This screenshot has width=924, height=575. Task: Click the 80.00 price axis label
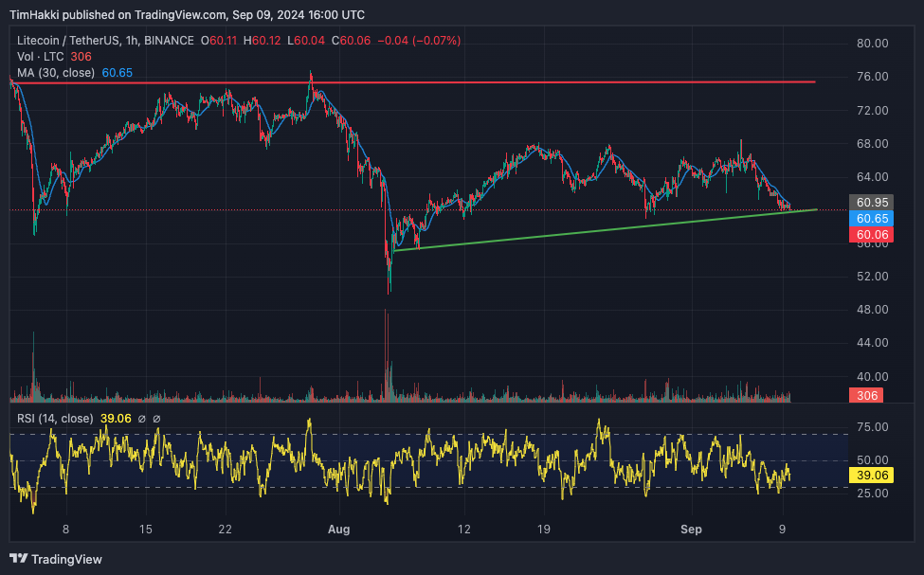click(x=872, y=44)
